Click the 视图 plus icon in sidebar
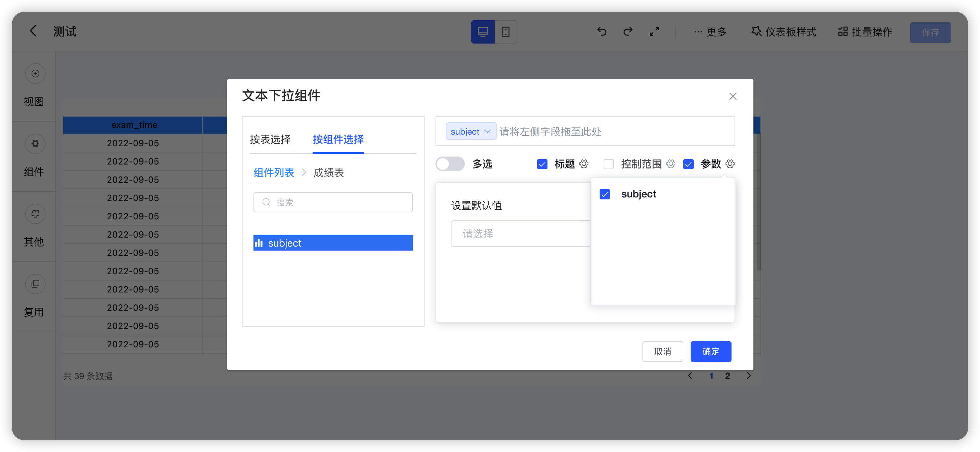980x452 pixels. [35, 73]
